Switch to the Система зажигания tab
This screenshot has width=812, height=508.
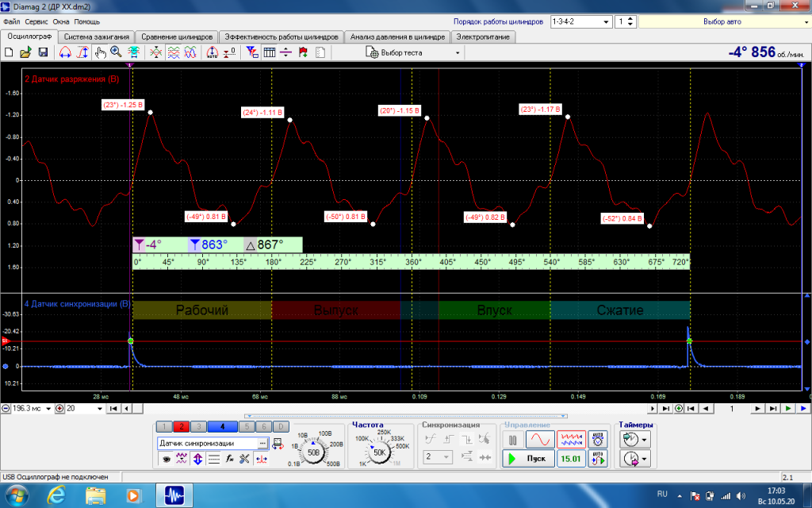96,37
